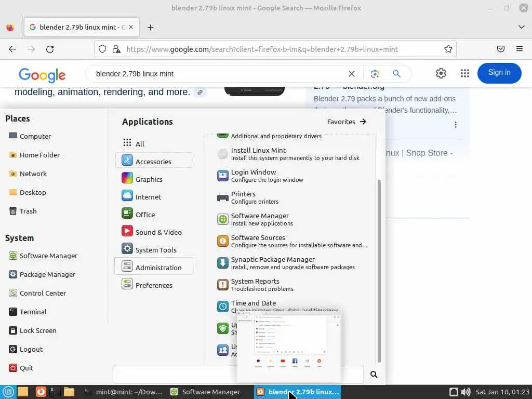The height and width of the screenshot is (399, 532).
Task: Reload the current Firefox page
Action: (50, 49)
